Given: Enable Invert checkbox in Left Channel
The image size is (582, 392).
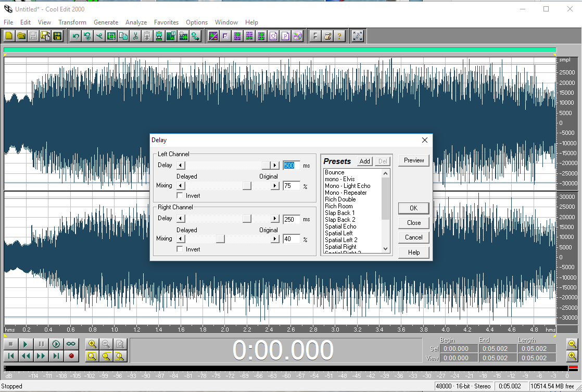Looking at the screenshot, I should pos(180,195).
